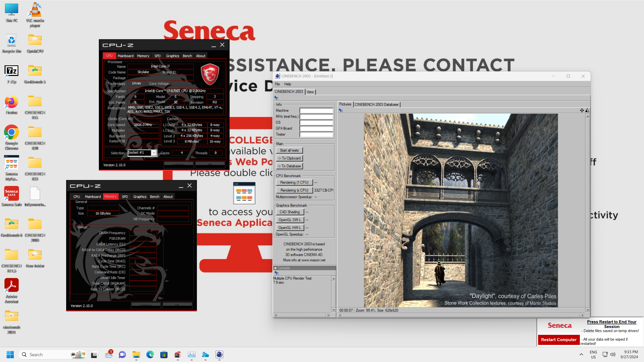Click the move-view cross arrows icon

pos(582,110)
